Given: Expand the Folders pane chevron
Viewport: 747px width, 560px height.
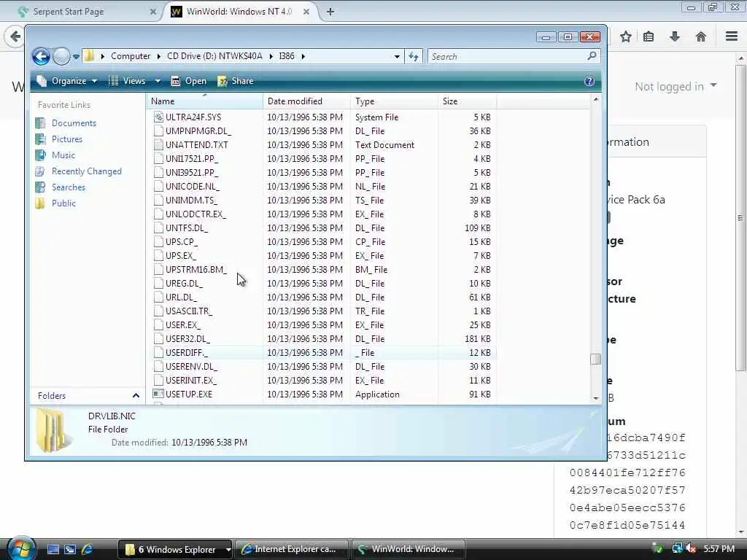Looking at the screenshot, I should [x=136, y=396].
